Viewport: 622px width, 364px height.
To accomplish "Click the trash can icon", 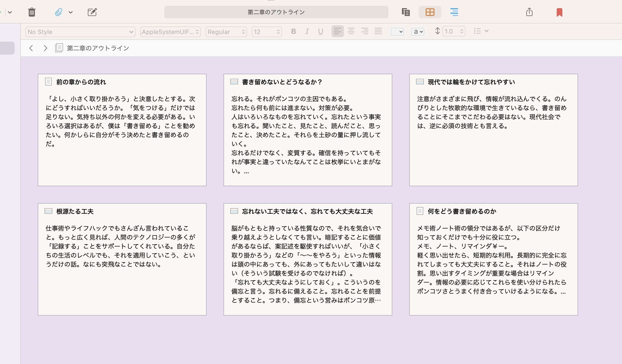I will (x=32, y=12).
